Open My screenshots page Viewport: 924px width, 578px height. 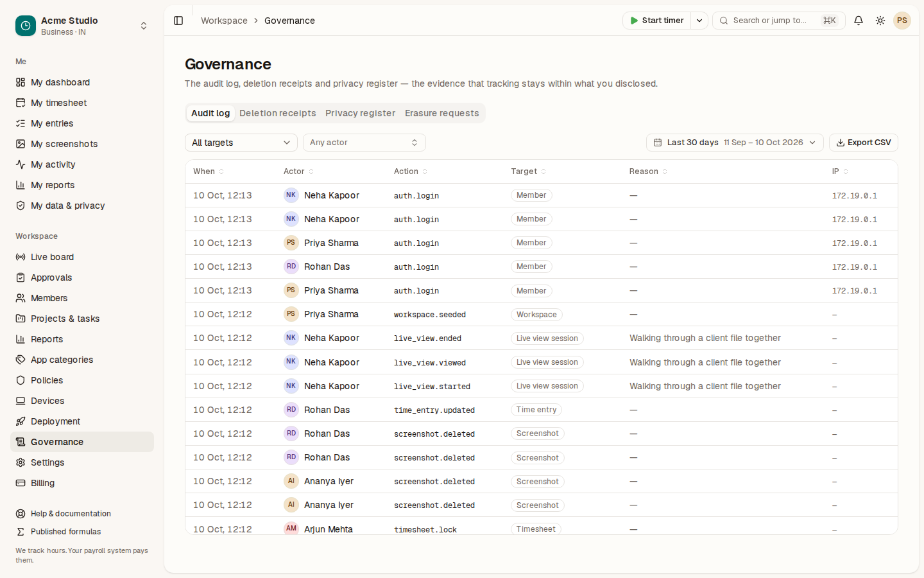(82, 144)
